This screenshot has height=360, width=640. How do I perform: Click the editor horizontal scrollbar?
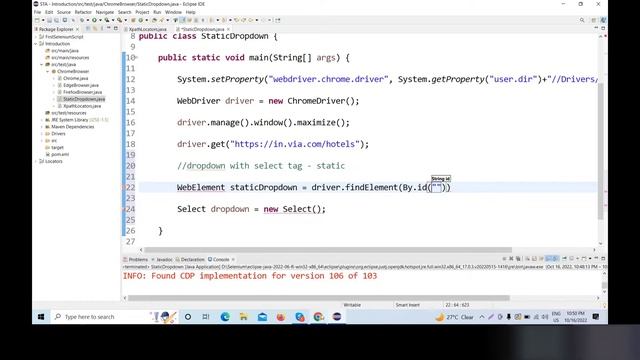(x=328, y=250)
